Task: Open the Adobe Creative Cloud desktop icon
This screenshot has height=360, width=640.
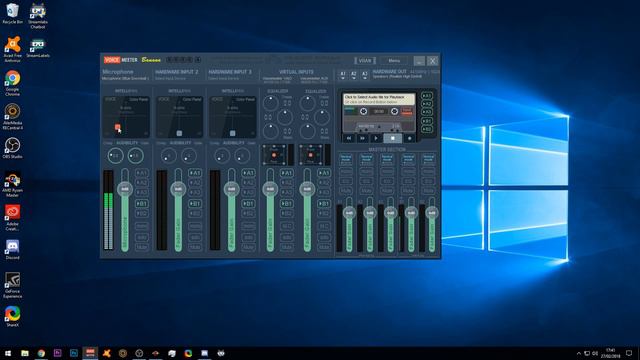Action: 12,218
